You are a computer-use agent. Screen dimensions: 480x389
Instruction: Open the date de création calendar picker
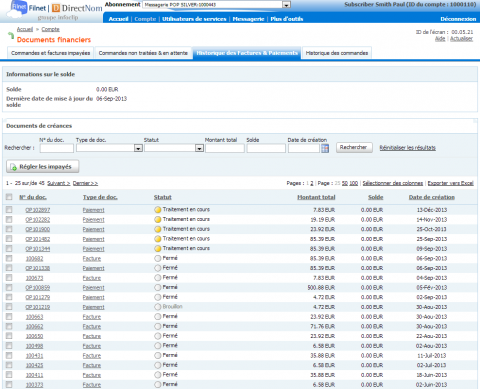[x=325, y=148]
